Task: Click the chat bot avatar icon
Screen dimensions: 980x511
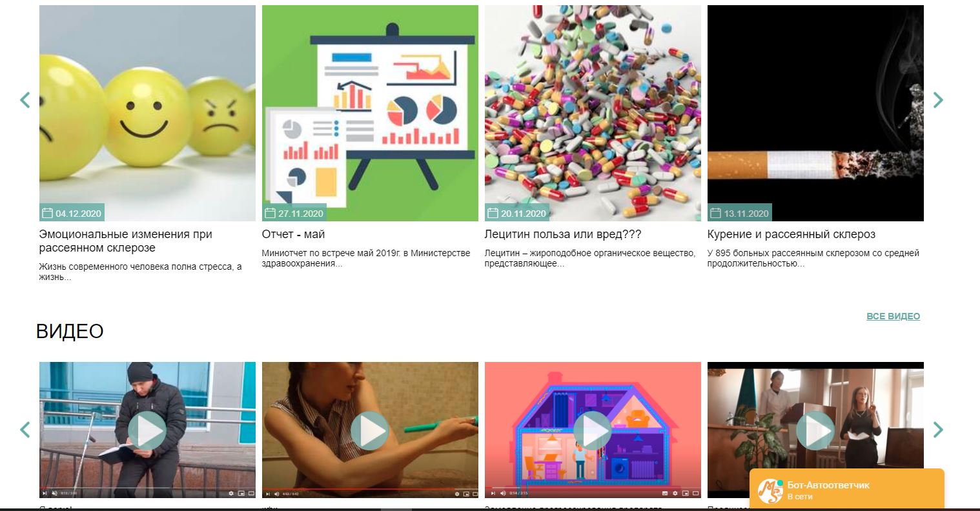Action: 770,491
